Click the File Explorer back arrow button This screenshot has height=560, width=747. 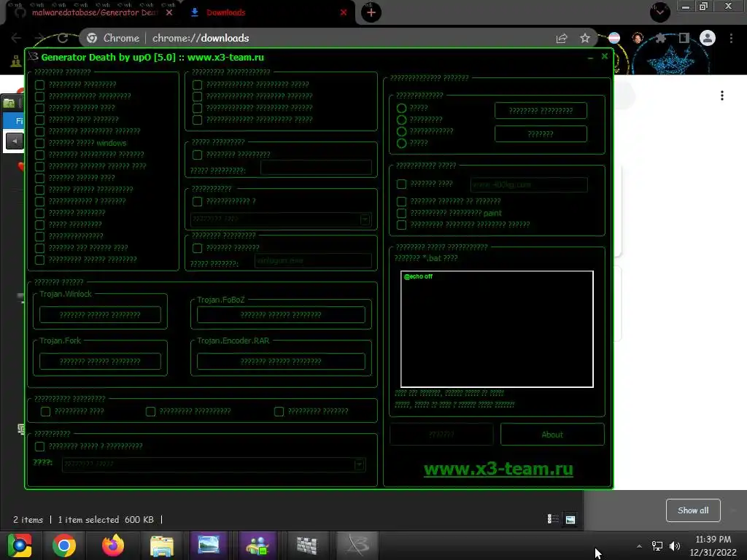15,141
